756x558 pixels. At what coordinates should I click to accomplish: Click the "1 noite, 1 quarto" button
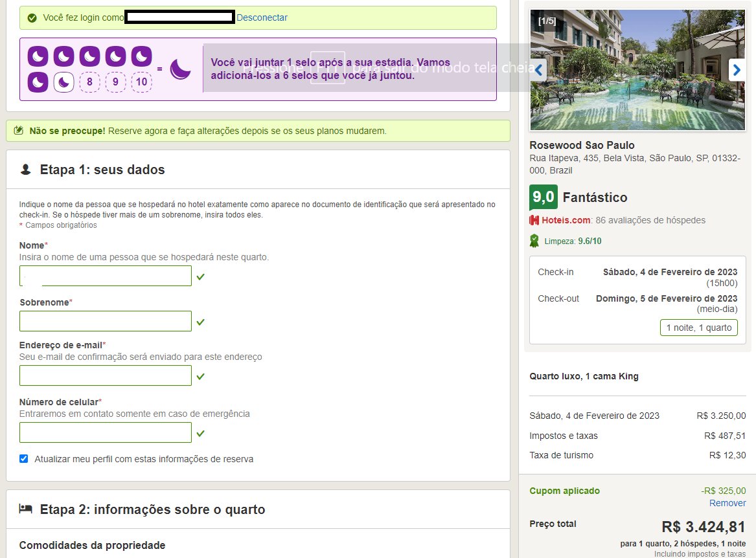click(699, 328)
